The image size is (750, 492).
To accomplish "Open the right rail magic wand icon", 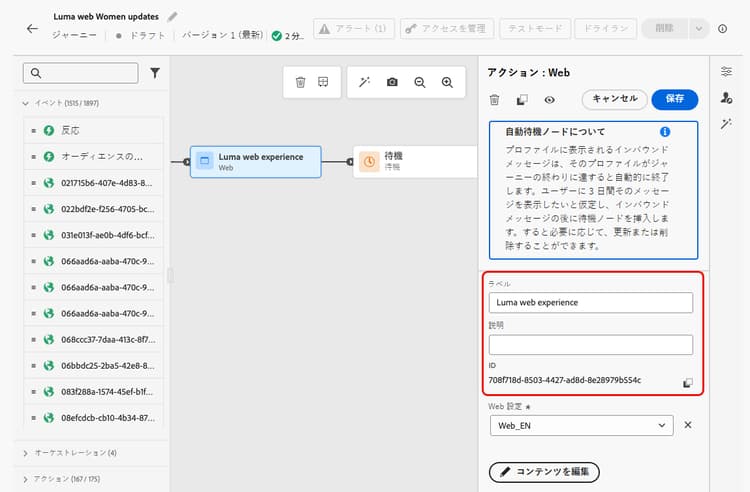I will tap(726, 124).
